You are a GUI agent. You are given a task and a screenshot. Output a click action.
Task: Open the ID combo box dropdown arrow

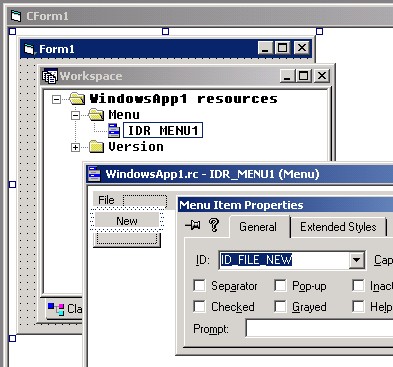(x=357, y=260)
